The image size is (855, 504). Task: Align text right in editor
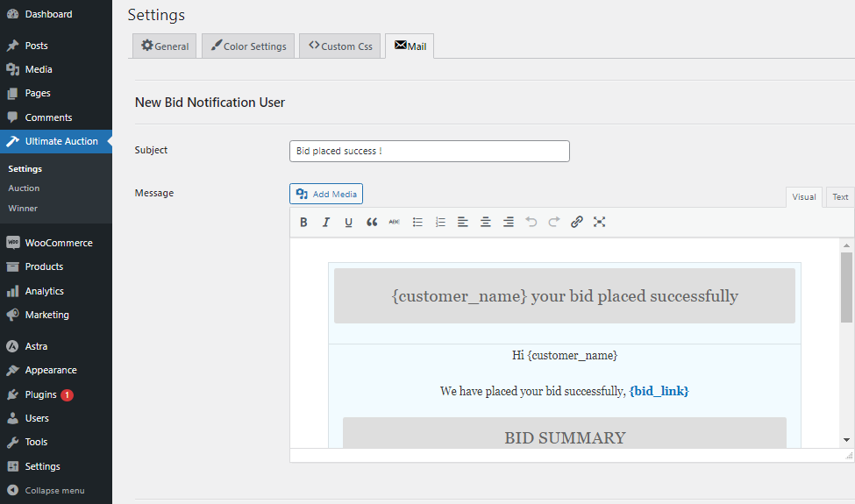tap(509, 222)
